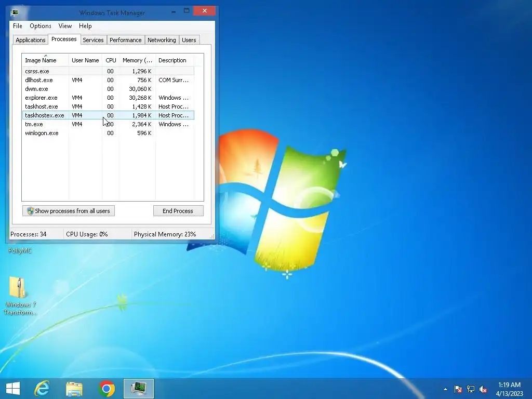The image size is (532, 399).
Task: Switch to the Services tab
Action: [94, 40]
